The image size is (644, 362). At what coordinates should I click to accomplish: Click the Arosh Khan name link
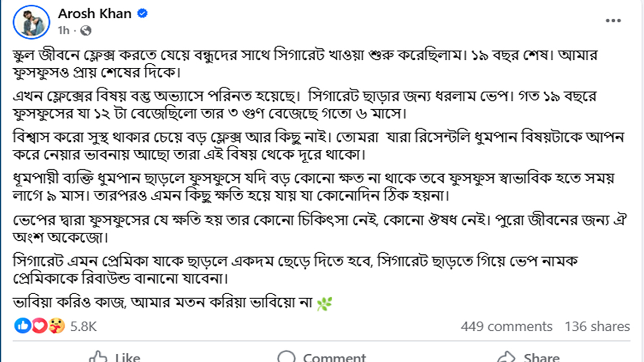(95, 14)
